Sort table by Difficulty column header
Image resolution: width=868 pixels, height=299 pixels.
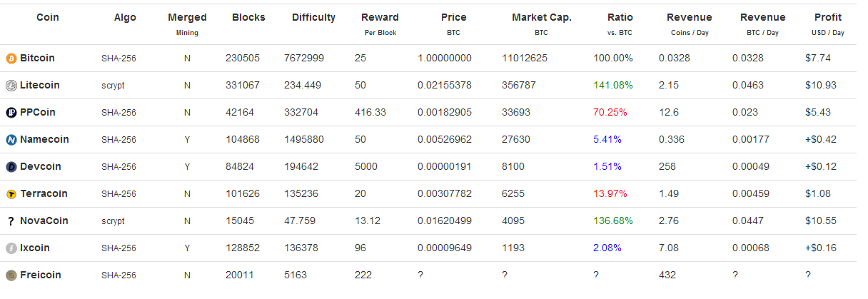pos(313,17)
